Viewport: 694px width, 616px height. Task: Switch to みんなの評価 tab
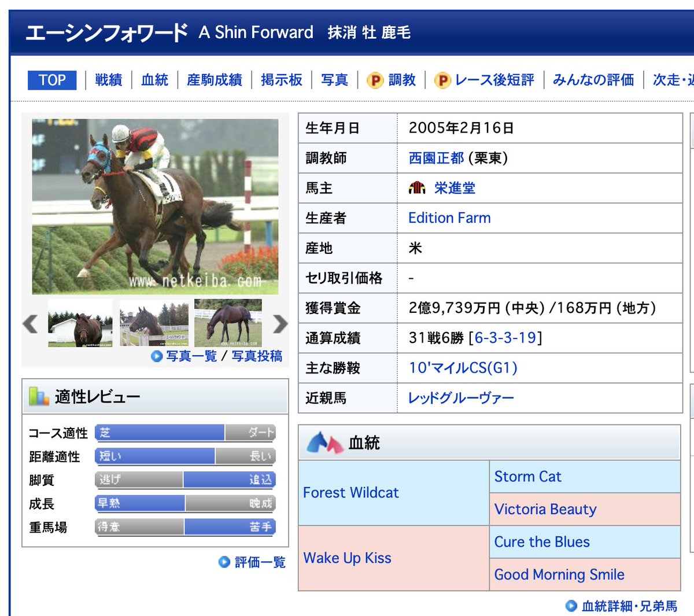tap(593, 80)
